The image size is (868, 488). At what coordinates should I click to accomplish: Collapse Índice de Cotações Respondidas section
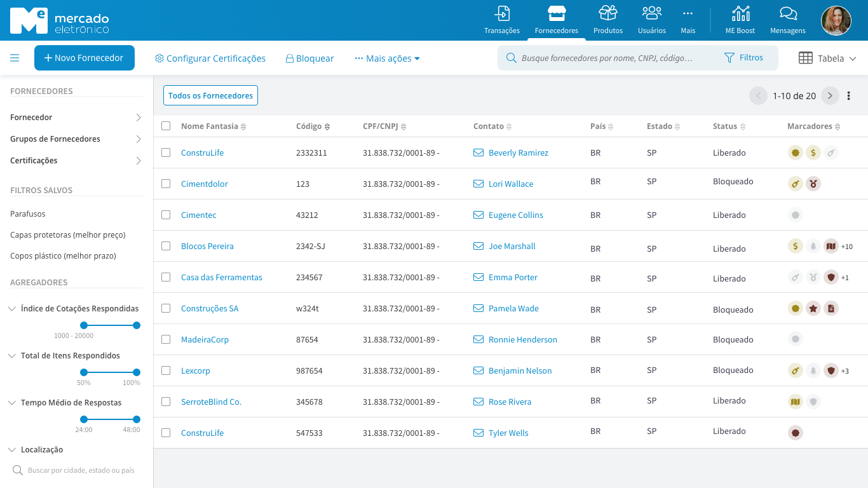point(12,309)
